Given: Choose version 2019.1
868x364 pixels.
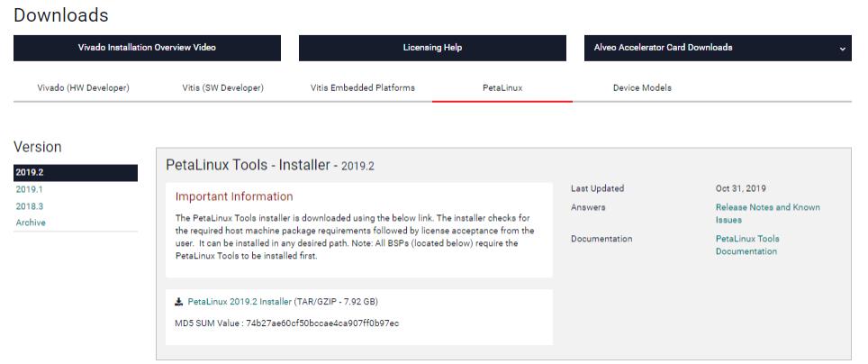Looking at the screenshot, I should 30,189.
